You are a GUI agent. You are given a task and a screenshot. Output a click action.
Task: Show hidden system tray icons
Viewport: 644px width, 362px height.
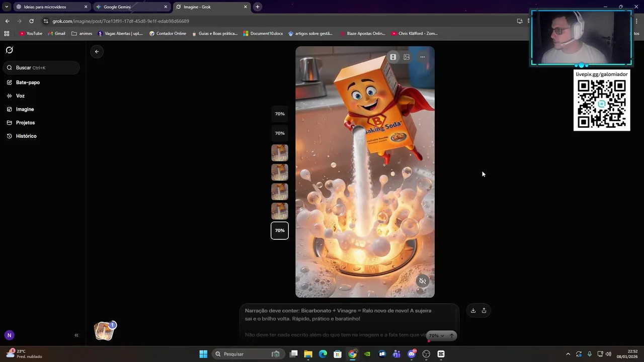[x=568, y=354]
